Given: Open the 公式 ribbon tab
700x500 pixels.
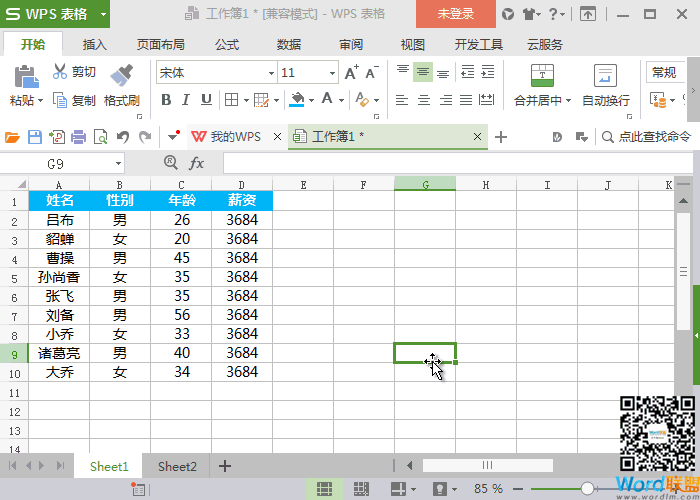Looking at the screenshot, I should [227, 45].
